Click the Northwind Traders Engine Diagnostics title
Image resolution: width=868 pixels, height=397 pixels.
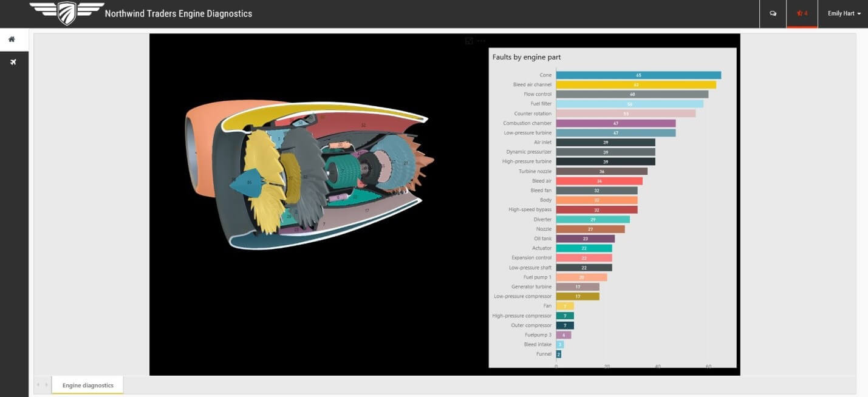click(178, 13)
